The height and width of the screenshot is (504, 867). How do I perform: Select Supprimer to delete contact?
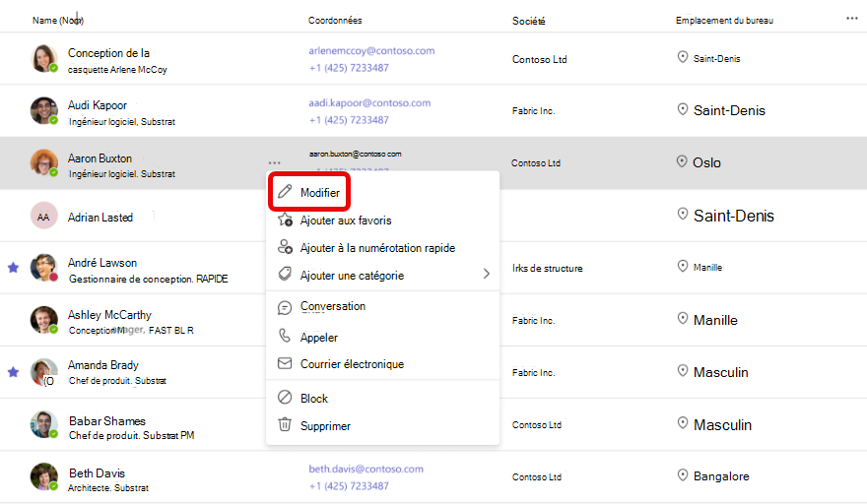[x=382, y=426]
